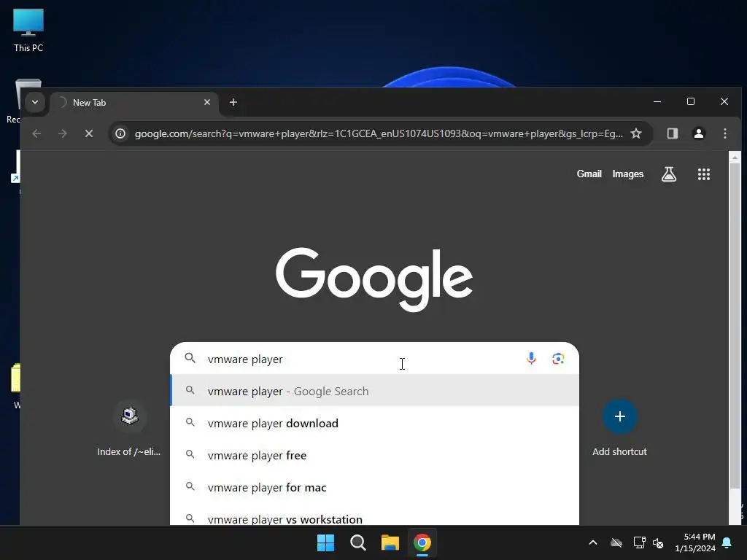Image resolution: width=747 pixels, height=560 pixels.
Task: Open Google Images link
Action: (x=628, y=174)
